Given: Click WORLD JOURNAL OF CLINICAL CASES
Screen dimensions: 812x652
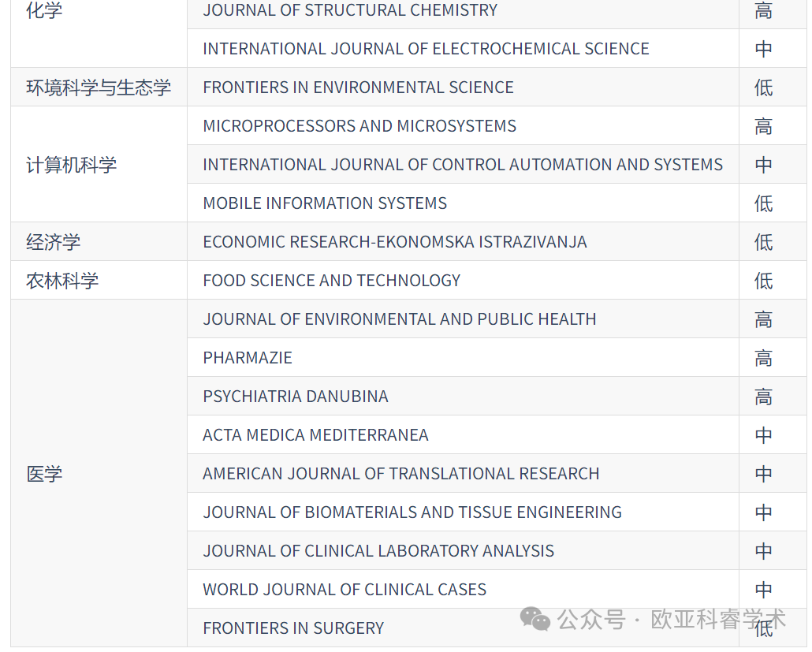Looking at the screenshot, I should tap(345, 590).
